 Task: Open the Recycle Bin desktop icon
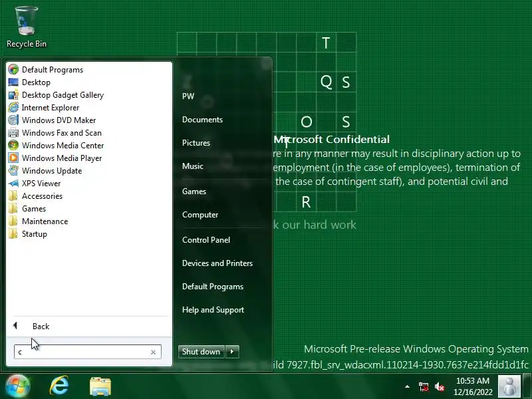click(x=27, y=27)
